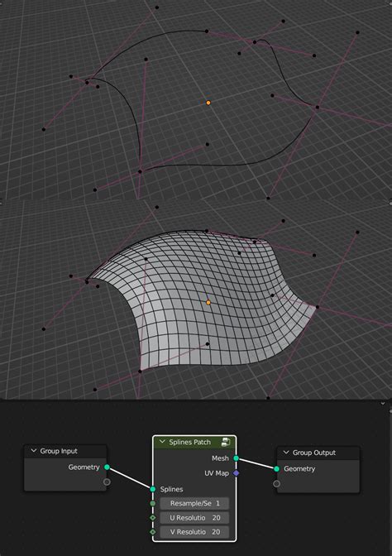392x556 pixels.
Task: Click the socket beside the Resample/Se field
Action: pyautogui.click(x=153, y=503)
